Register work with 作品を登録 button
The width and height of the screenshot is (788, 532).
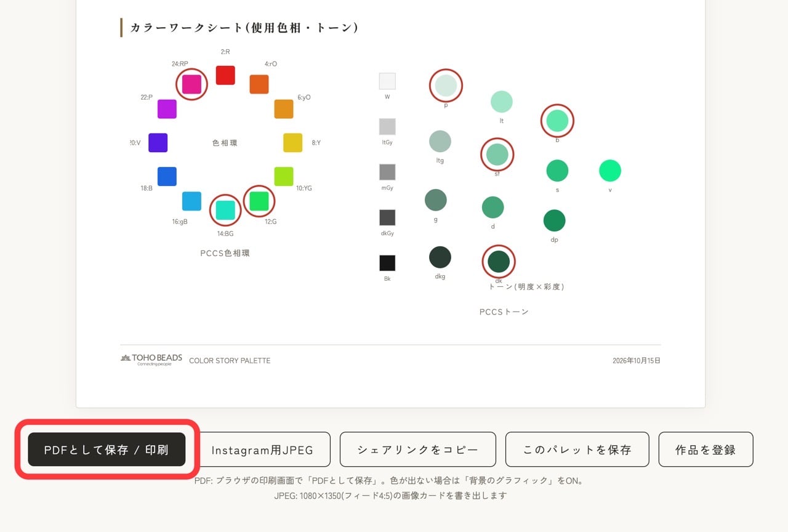pos(706,449)
